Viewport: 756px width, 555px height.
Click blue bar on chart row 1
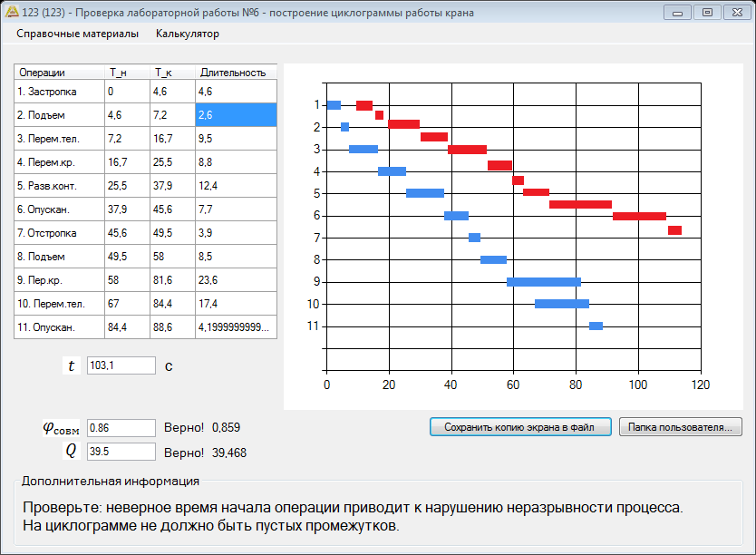coord(334,105)
